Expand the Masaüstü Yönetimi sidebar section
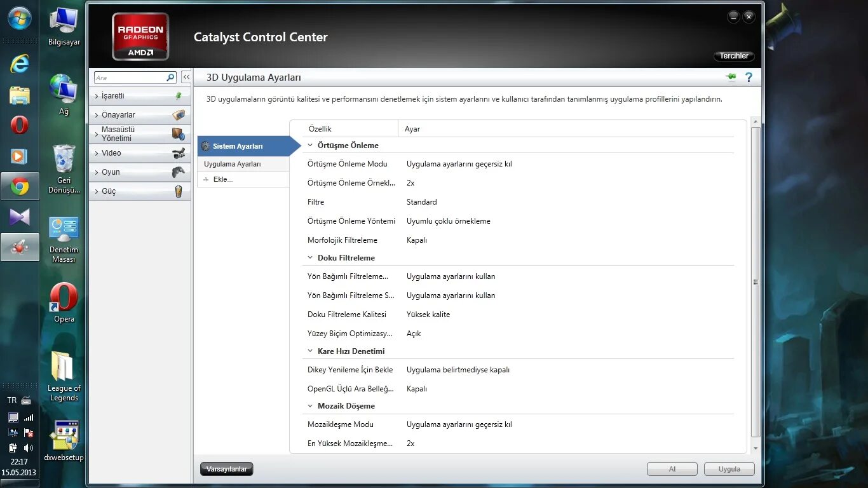This screenshot has width=868, height=488. (140, 134)
